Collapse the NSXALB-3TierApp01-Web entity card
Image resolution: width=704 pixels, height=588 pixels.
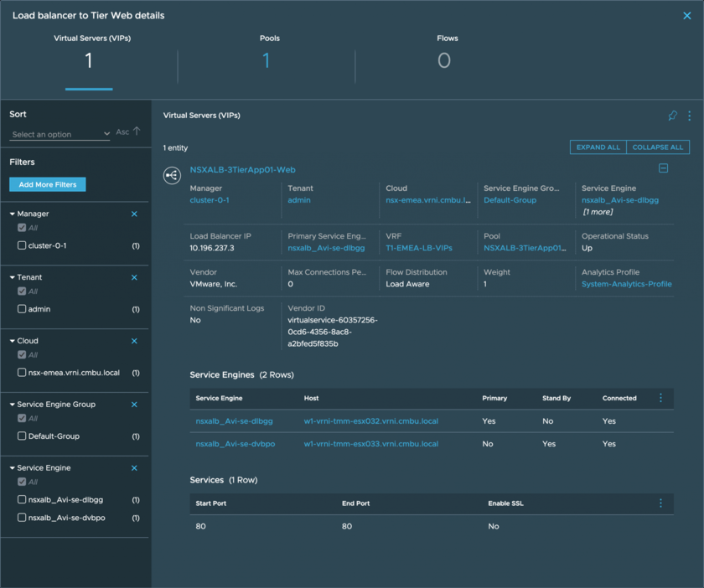(x=663, y=168)
